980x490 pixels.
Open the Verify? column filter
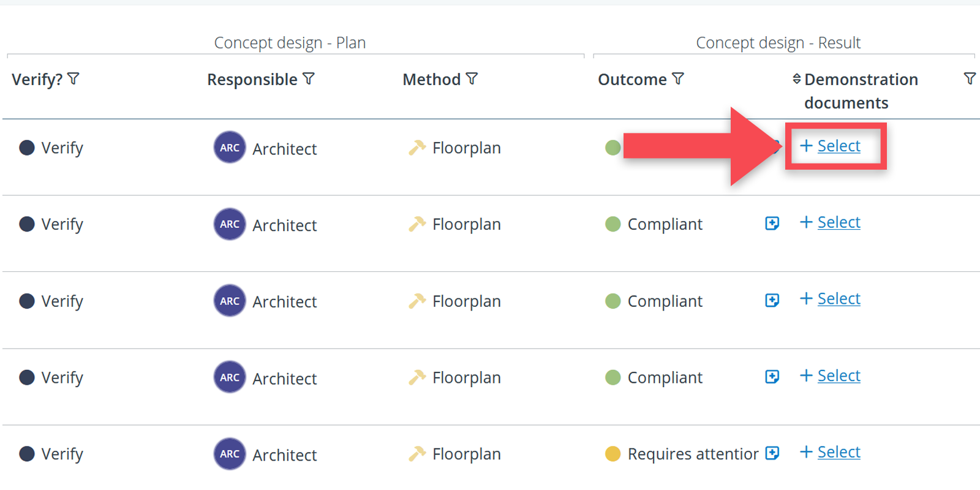[73, 79]
